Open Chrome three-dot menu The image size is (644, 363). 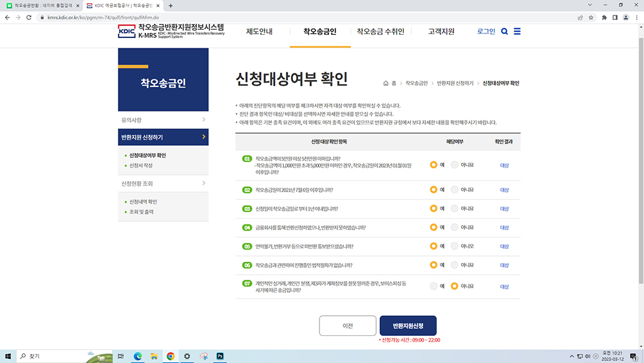click(637, 17)
